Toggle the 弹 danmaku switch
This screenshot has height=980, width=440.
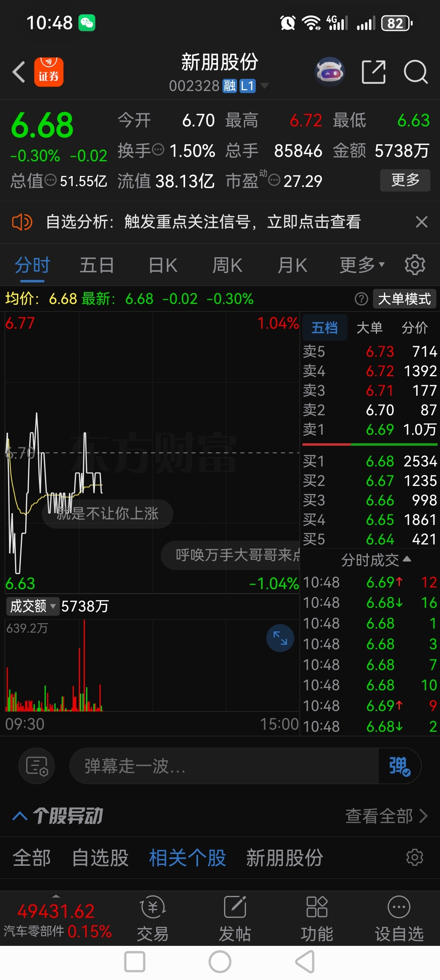(399, 766)
